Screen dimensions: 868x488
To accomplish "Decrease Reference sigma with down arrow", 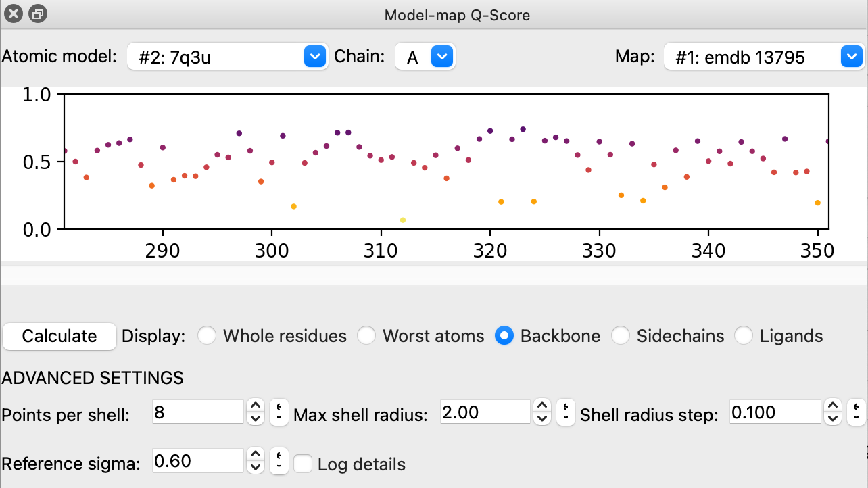I will click(256, 467).
